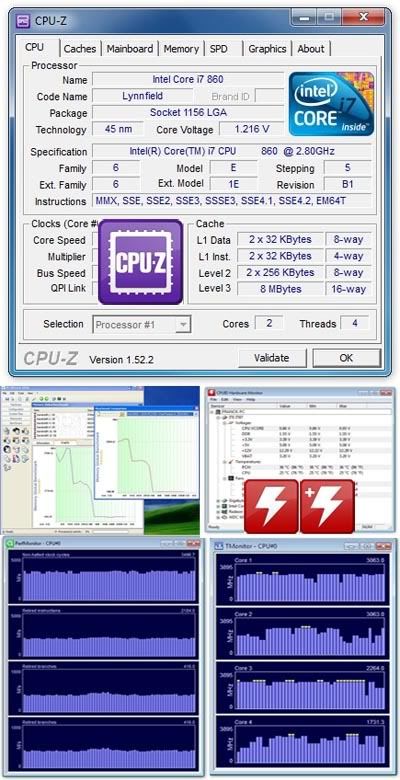Screen dimensions: 400x780
Task: Click the Validate button
Action: (271, 358)
